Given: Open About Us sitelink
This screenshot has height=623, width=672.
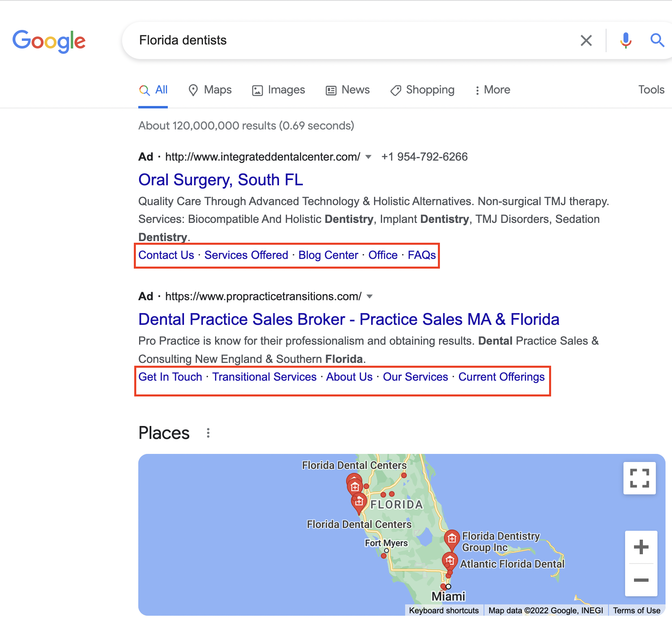Looking at the screenshot, I should [349, 377].
